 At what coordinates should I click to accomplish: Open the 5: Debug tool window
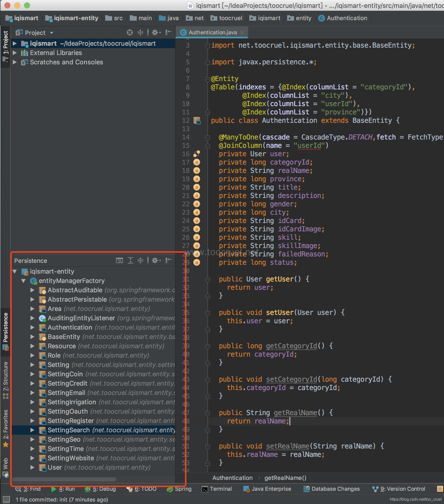101,489
